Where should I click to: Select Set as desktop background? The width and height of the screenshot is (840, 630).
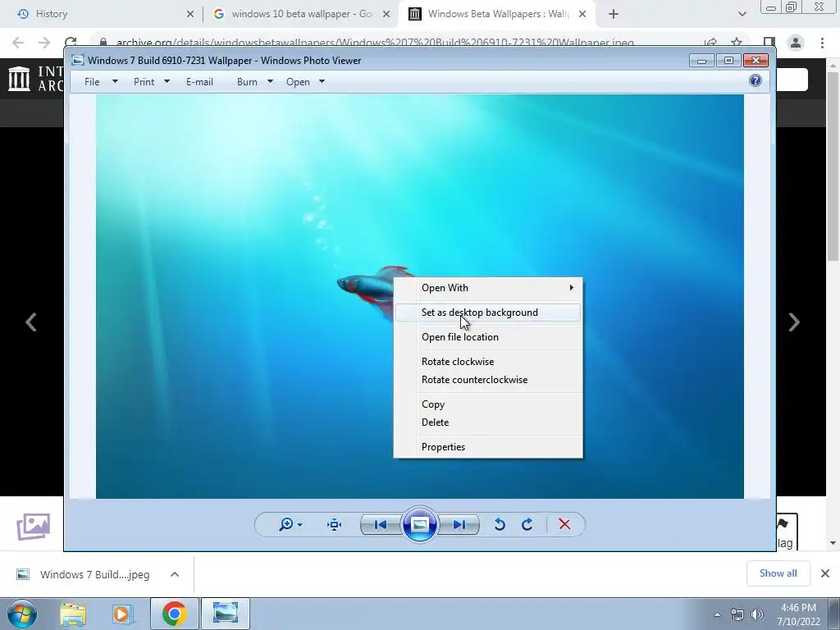[487, 313]
